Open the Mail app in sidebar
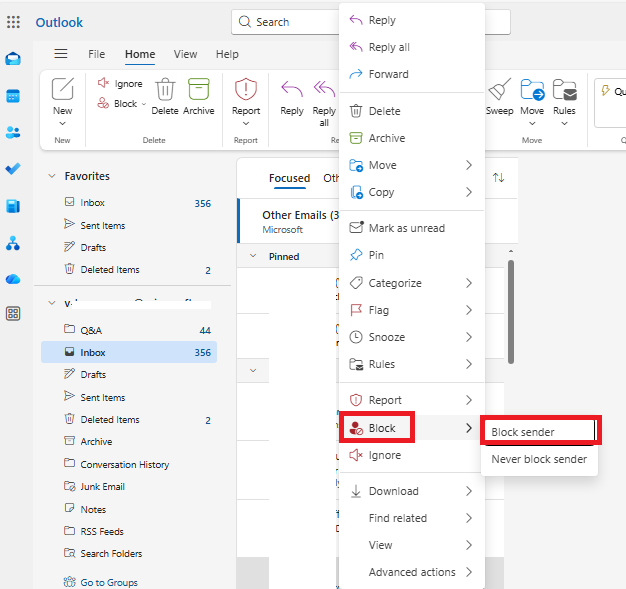The image size is (626, 589). coord(13,59)
